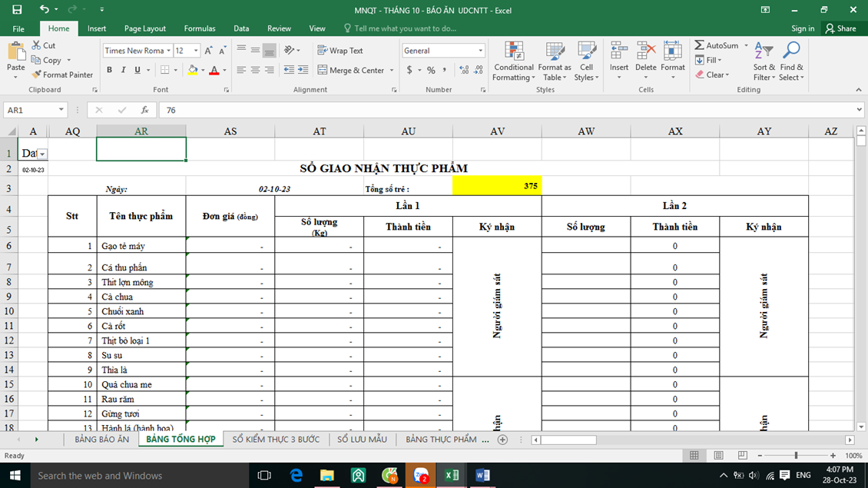This screenshot has width=868, height=488.
Task: Click the zoom slider in status bar
Action: coord(796,456)
